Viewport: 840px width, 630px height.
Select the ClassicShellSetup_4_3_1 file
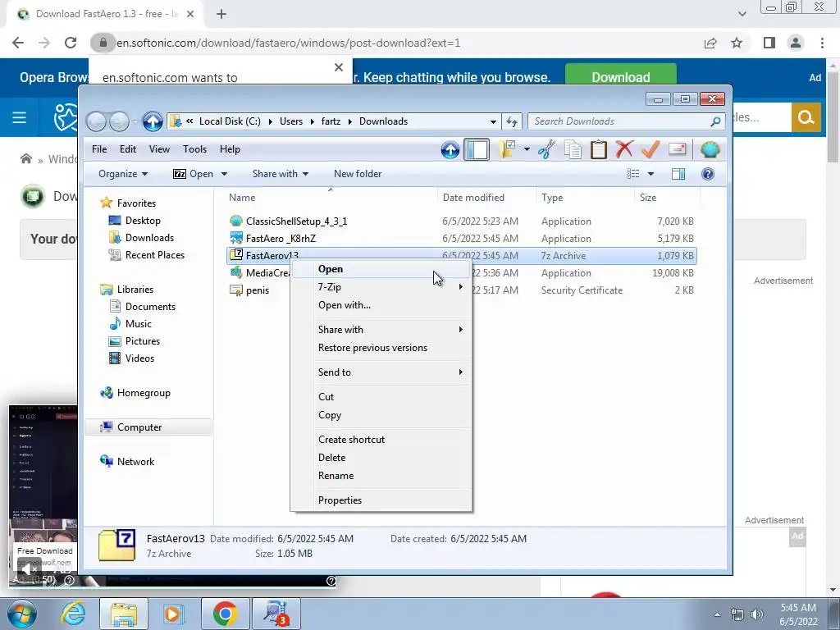click(296, 221)
